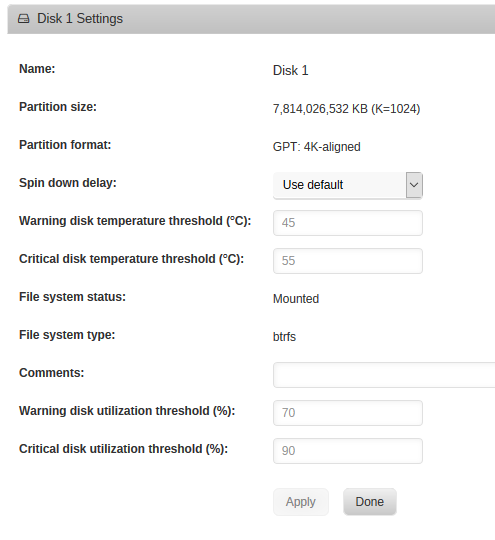The height and width of the screenshot is (540, 495).
Task: Select the Disk 1 Settings title text
Action: coord(80,19)
